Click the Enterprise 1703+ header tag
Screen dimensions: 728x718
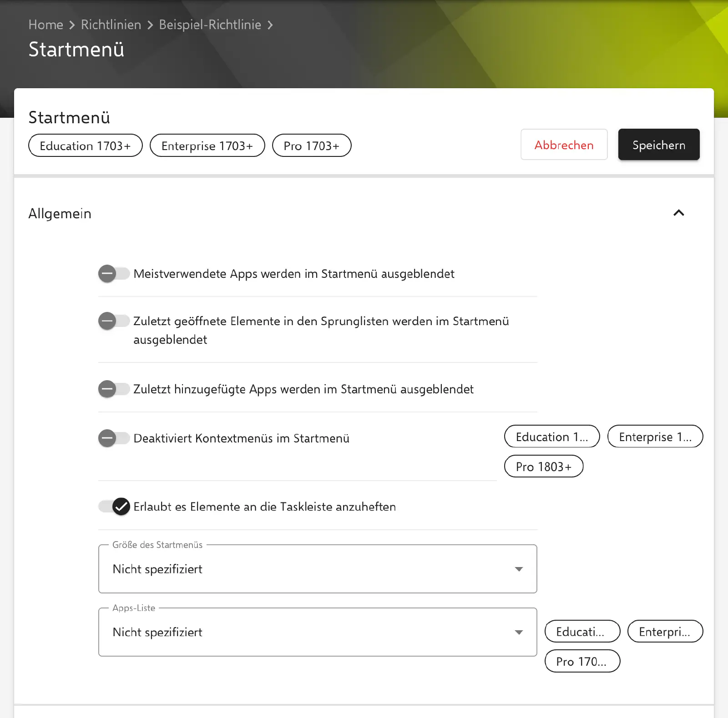(207, 146)
